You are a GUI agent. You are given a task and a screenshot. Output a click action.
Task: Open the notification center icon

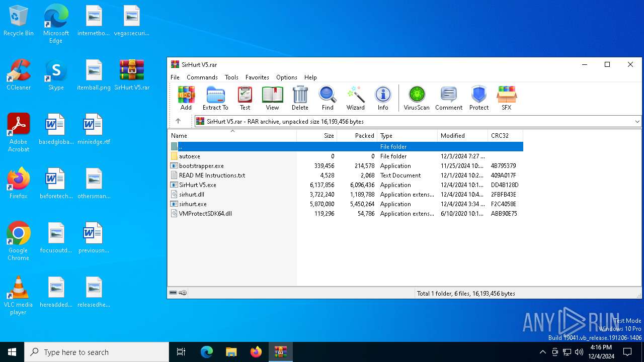pyautogui.click(x=628, y=352)
